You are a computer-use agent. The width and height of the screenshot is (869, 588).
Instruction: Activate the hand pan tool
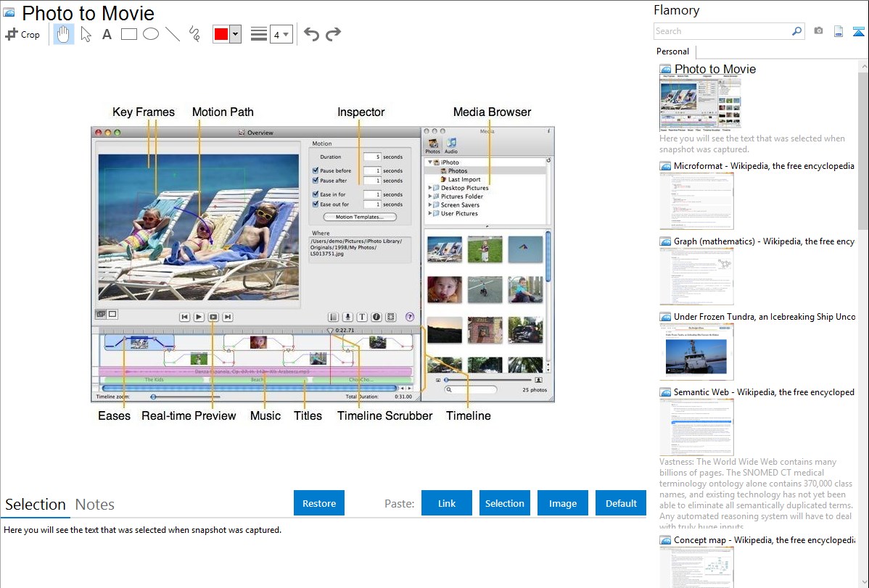coord(63,34)
